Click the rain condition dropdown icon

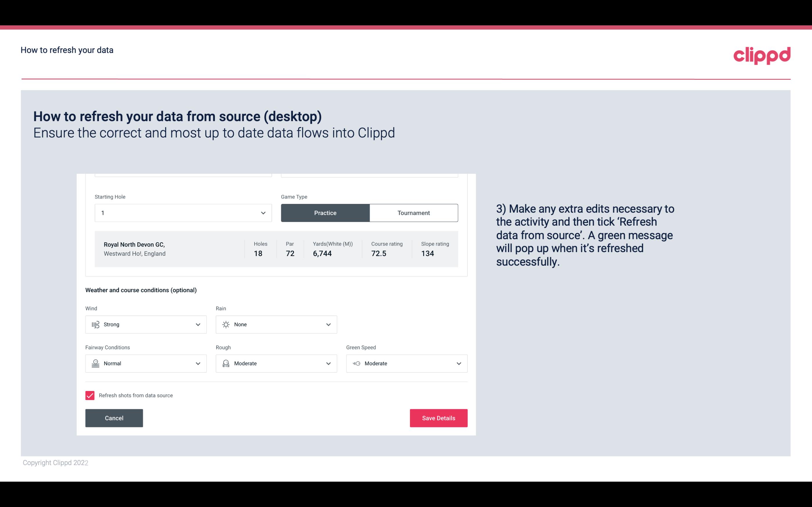327,324
